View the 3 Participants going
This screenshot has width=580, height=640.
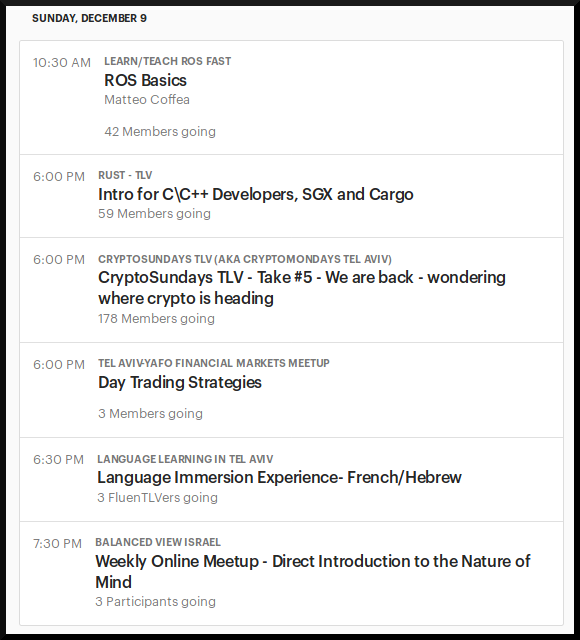tap(156, 602)
